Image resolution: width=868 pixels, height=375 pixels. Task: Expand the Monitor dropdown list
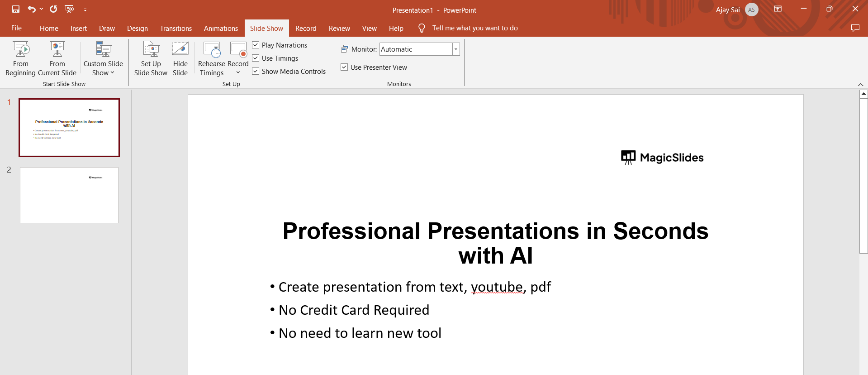tap(456, 49)
